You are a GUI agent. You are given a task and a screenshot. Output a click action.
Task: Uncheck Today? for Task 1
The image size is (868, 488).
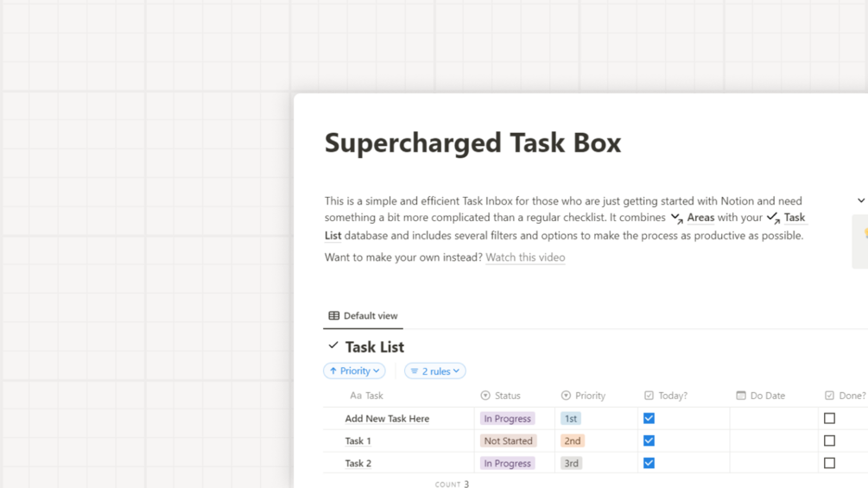[649, 440]
